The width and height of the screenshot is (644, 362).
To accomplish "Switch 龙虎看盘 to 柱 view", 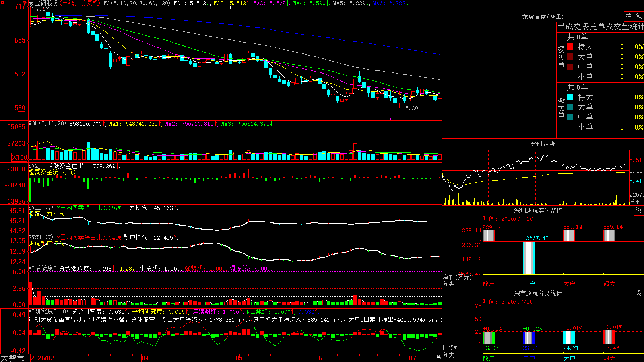I will click(x=629, y=16).
